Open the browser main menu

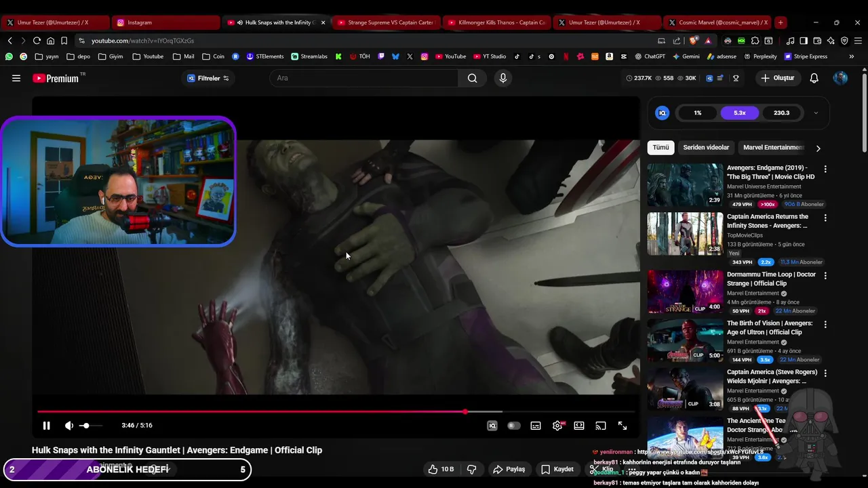tap(858, 41)
